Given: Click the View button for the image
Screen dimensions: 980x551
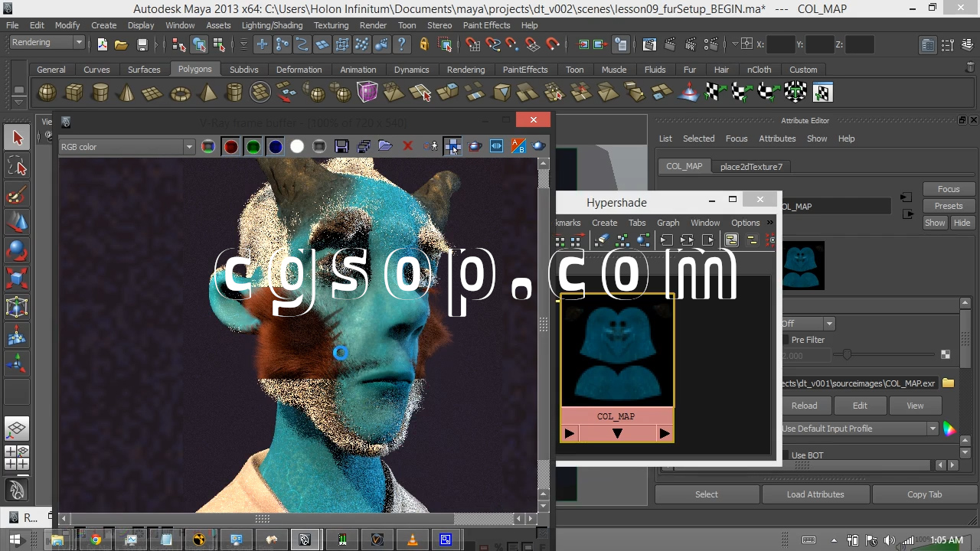Looking at the screenshot, I should 915,406.
